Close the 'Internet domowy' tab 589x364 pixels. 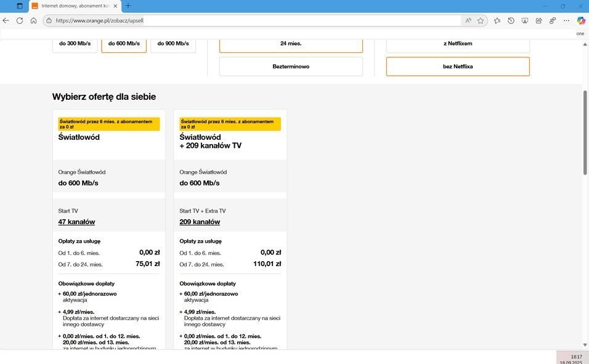[x=115, y=6]
